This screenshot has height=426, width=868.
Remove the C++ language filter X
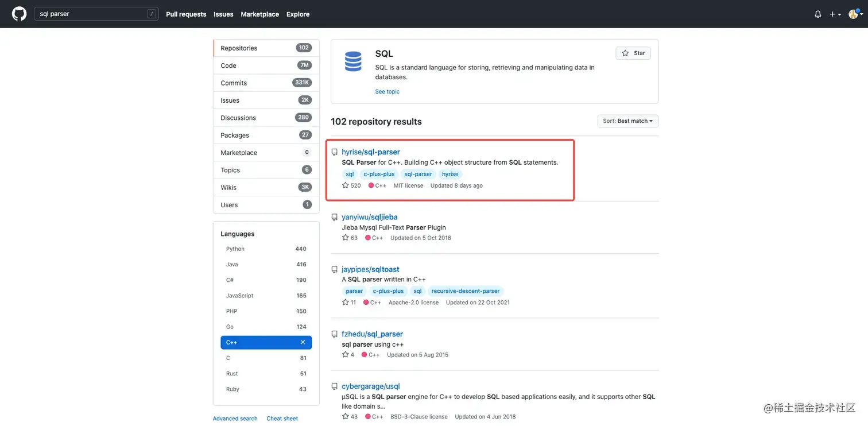(303, 342)
